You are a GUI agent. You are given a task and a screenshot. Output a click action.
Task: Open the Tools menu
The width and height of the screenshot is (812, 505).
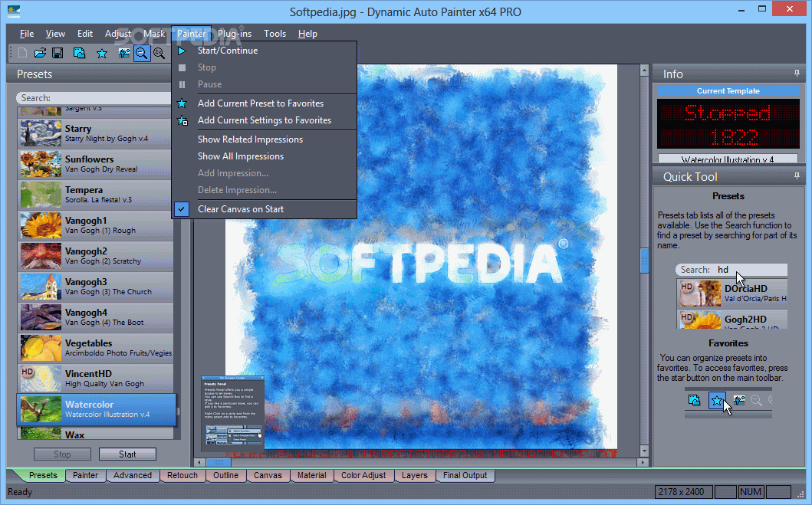pos(275,34)
